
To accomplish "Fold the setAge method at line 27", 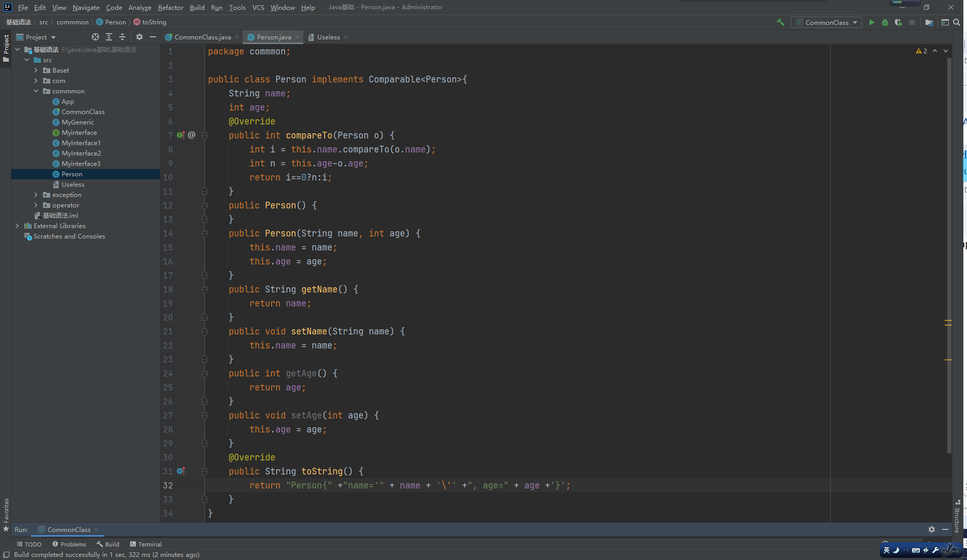I will click(x=204, y=415).
